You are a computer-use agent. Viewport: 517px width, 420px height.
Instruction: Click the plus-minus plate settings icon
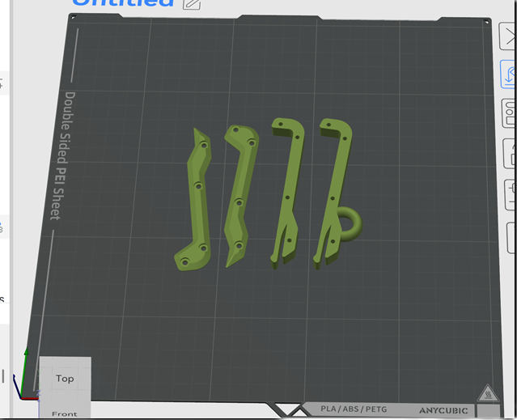click(x=511, y=195)
